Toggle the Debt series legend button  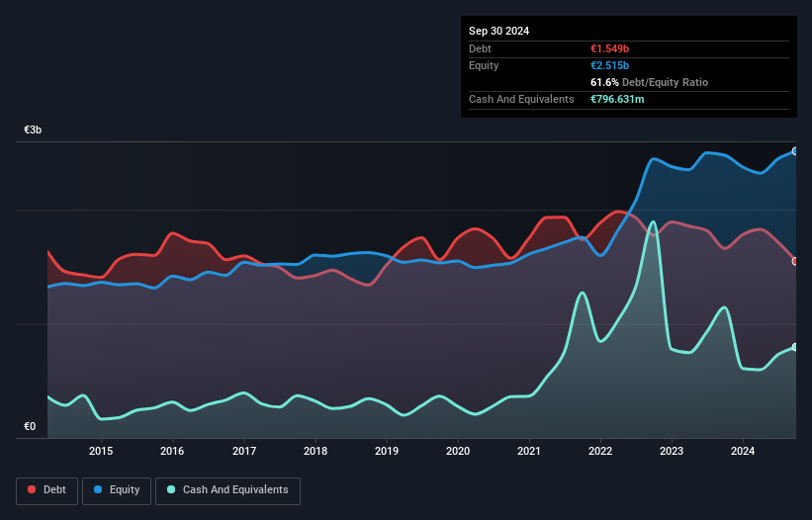coord(46,490)
